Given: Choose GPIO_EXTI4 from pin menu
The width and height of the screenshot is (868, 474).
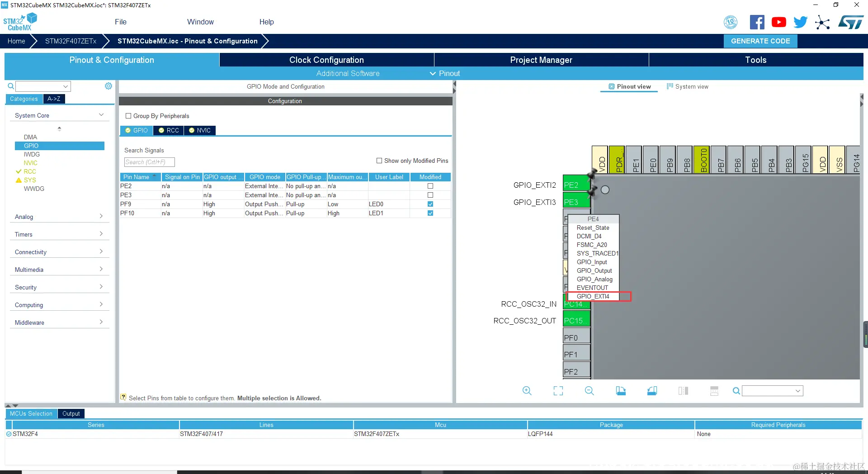Looking at the screenshot, I should (x=593, y=296).
